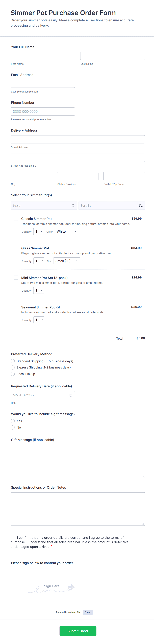Clear the signature with Clear button
The width and height of the screenshot is (154, 644).
(x=88, y=612)
